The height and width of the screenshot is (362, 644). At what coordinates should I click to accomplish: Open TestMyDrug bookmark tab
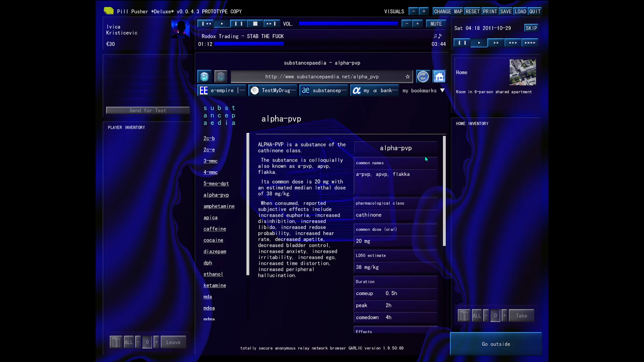[273, 90]
